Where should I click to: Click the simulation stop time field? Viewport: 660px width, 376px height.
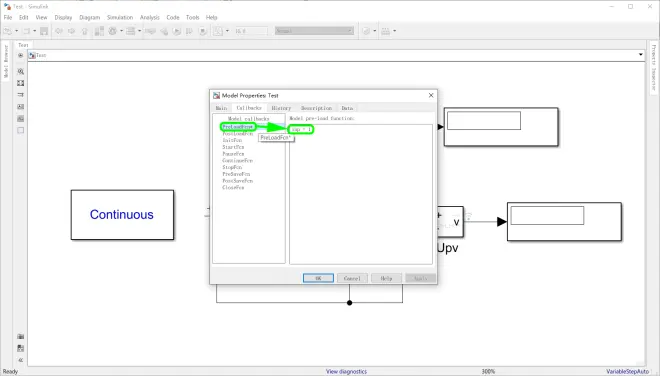pyautogui.click(x=251, y=31)
